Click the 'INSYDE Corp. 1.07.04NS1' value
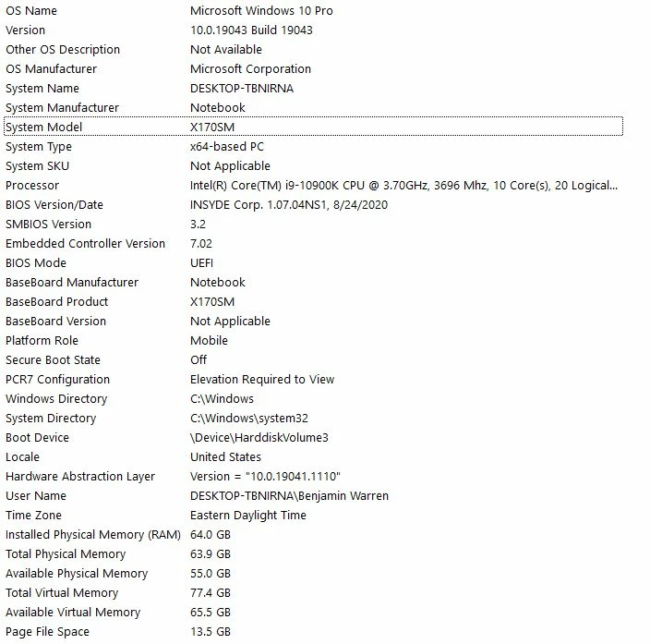650x644 pixels. [x=289, y=205]
